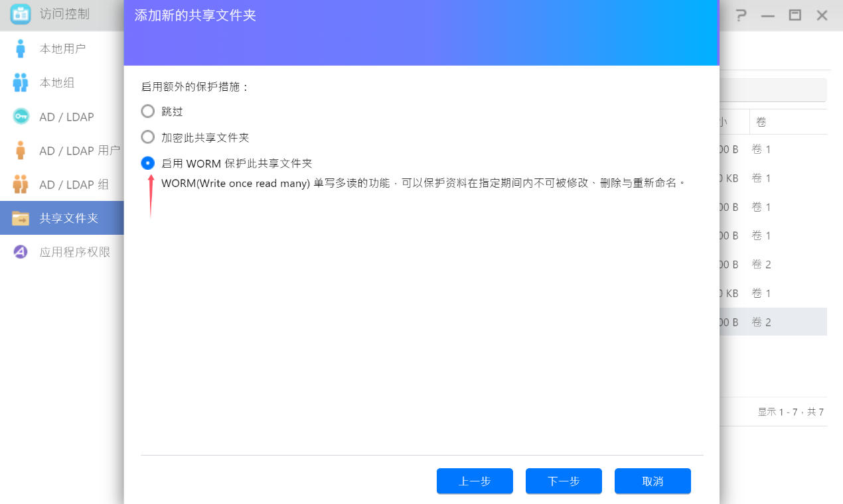The width and height of the screenshot is (843, 504).
Task: Click the 本地组 group icon in sidebar
Action: 21,83
